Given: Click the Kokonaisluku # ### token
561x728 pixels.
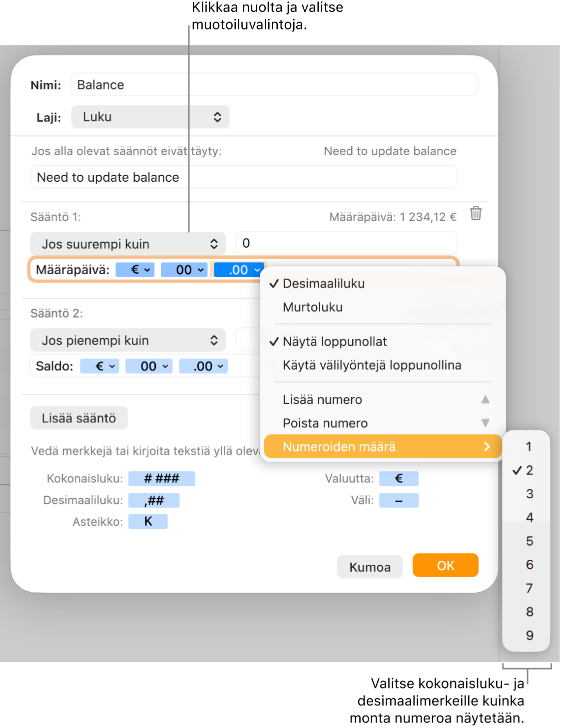Looking at the screenshot, I should (x=162, y=478).
